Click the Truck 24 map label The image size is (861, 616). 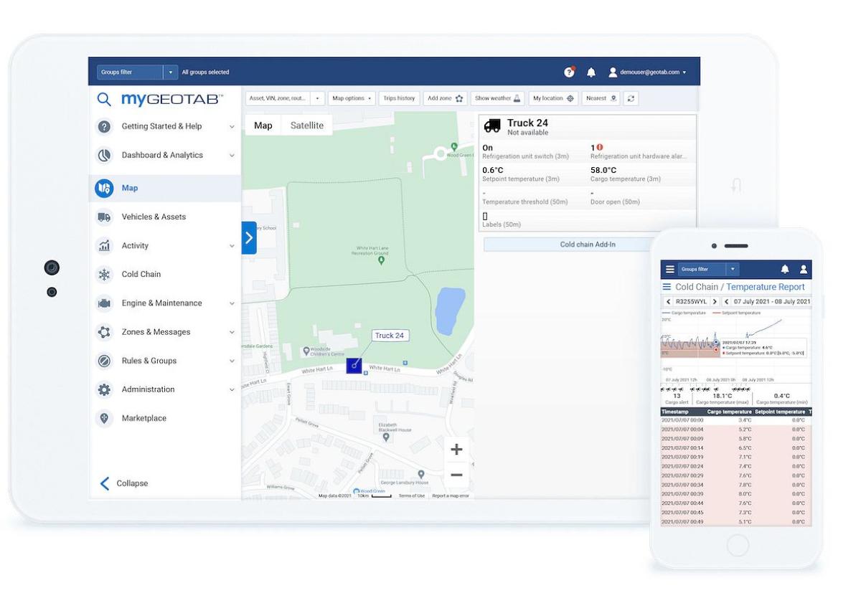click(390, 336)
